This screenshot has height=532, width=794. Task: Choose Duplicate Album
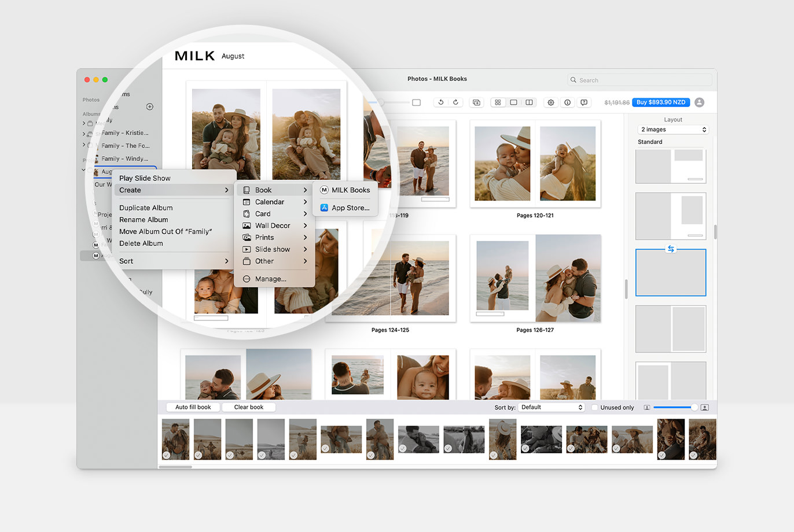point(174,208)
